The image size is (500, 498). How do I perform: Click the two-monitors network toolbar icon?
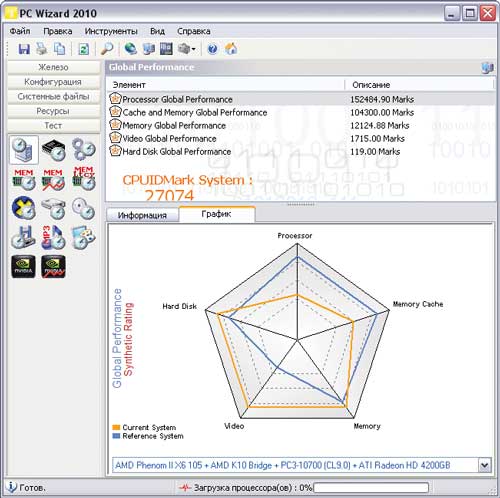pos(148,49)
